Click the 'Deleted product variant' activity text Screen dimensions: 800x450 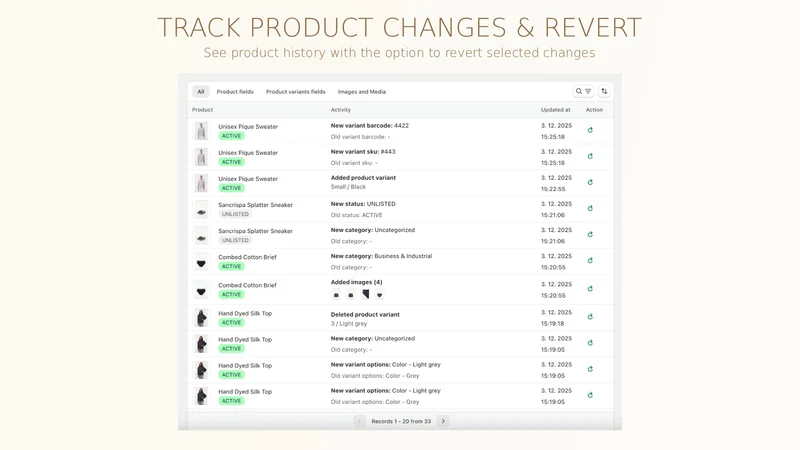(365, 314)
